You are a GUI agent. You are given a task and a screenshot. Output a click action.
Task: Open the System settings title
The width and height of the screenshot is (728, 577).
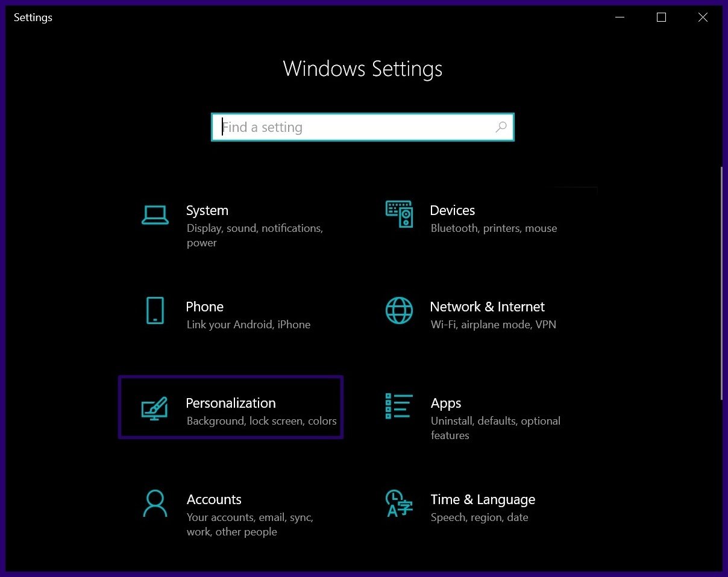(x=207, y=210)
